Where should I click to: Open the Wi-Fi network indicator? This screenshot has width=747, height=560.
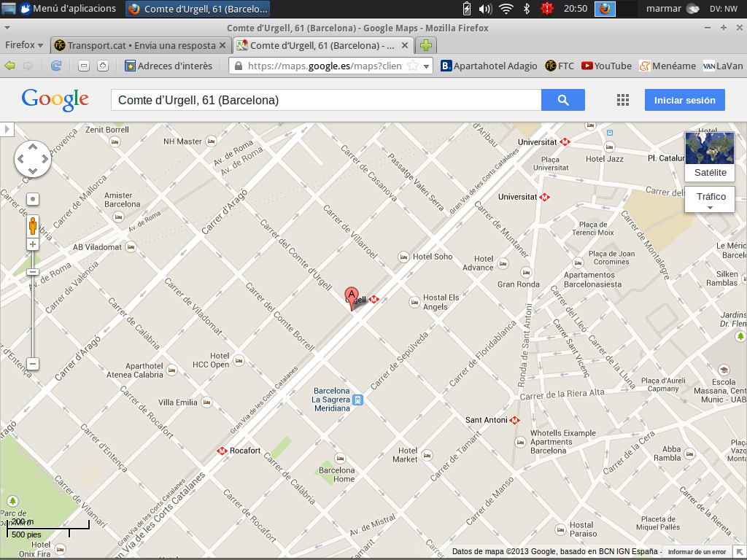pos(506,9)
